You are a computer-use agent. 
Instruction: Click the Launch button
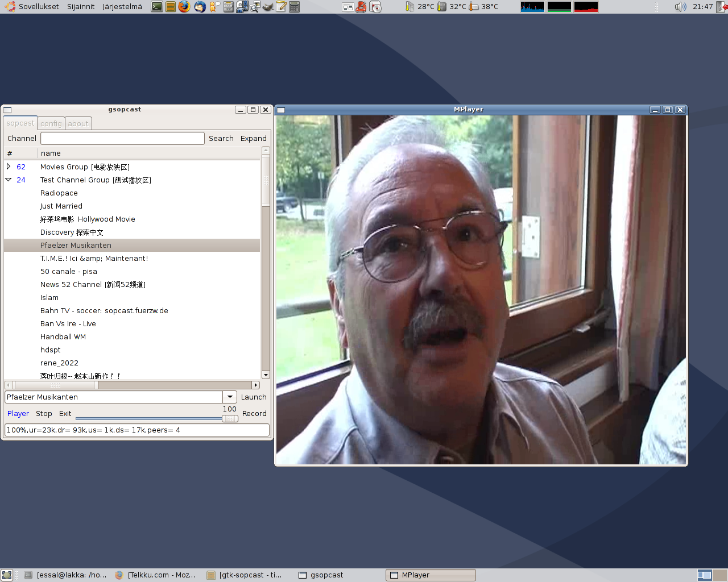click(x=254, y=397)
